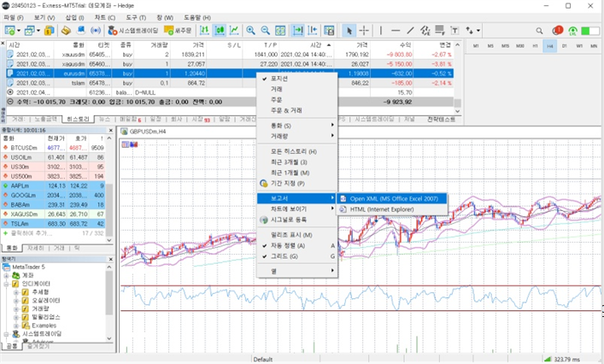Open the Navigator folder icon in toolbar
This screenshot has width=604, height=364.
coord(66,31)
